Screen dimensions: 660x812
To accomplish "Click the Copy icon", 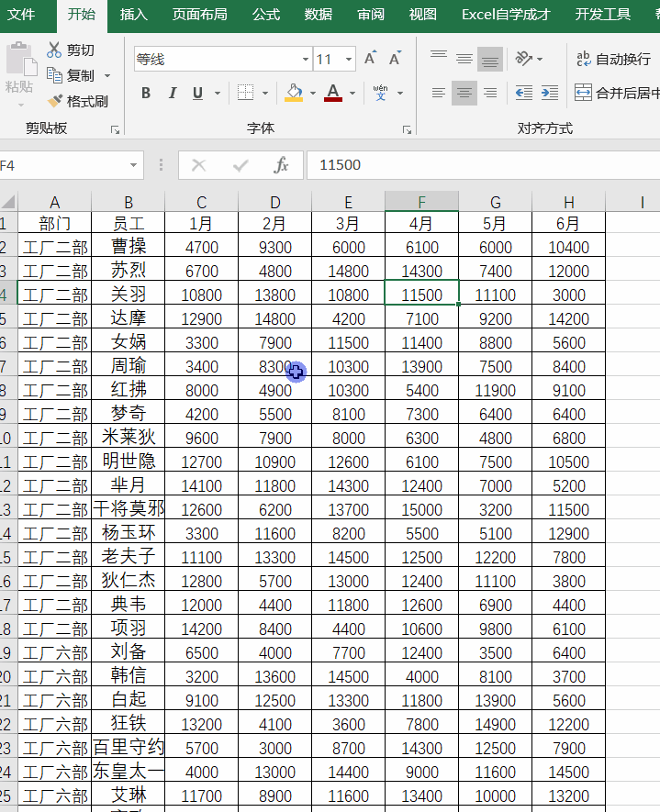I will 54,75.
